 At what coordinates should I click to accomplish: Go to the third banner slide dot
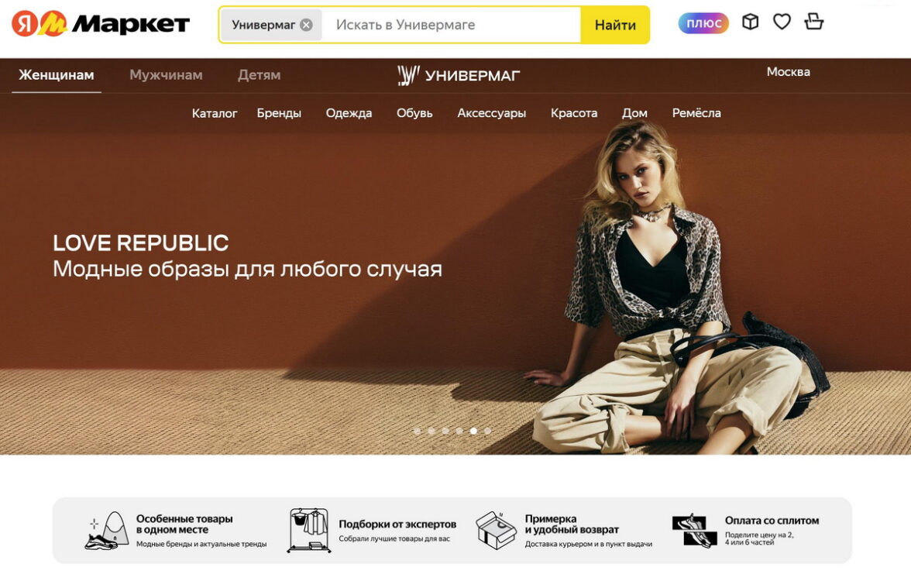(x=445, y=431)
